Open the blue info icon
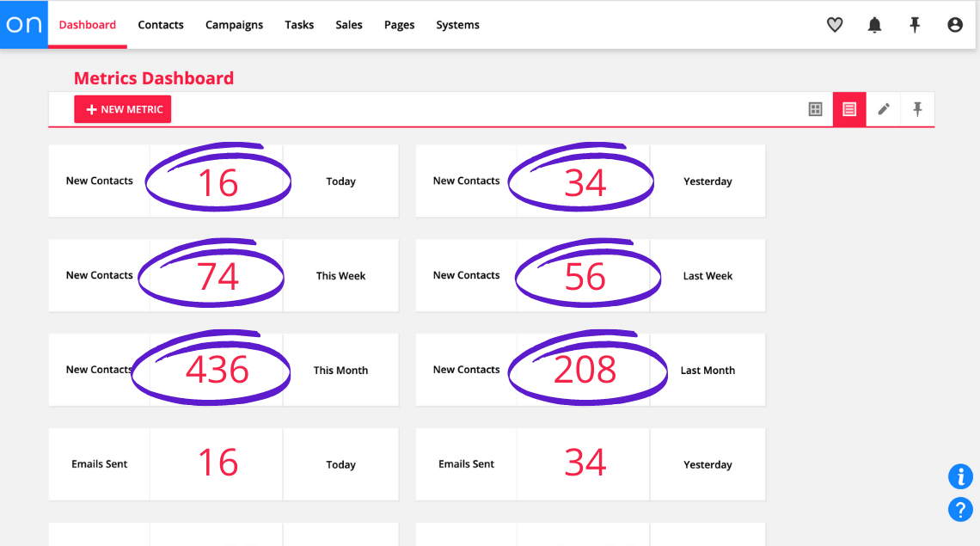The height and width of the screenshot is (546, 980). [960, 476]
